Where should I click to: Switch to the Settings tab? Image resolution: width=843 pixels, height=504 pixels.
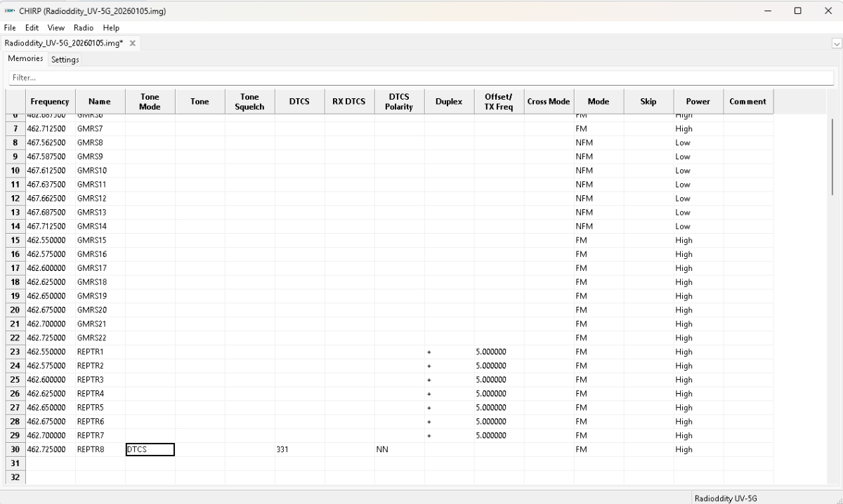65,60
